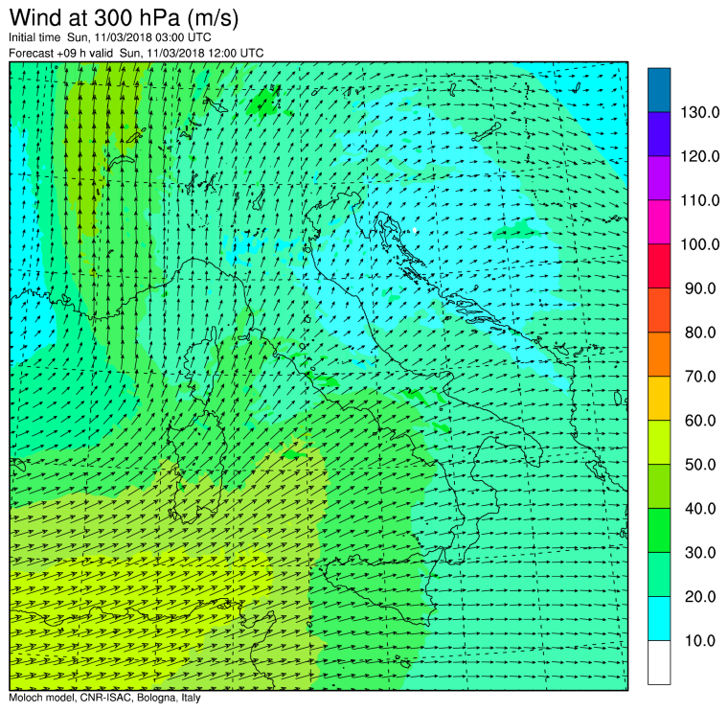The height and width of the screenshot is (712, 728).
Task: Click the 60.0 colorbar label
Action: click(x=700, y=421)
